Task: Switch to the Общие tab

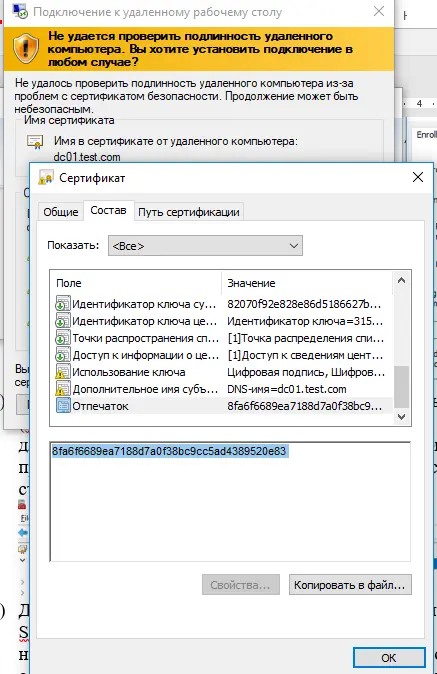Action: [61, 212]
